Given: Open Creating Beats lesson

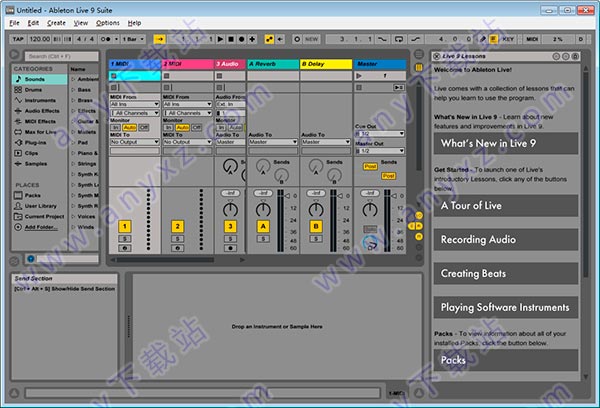Looking at the screenshot, I should click(505, 273).
